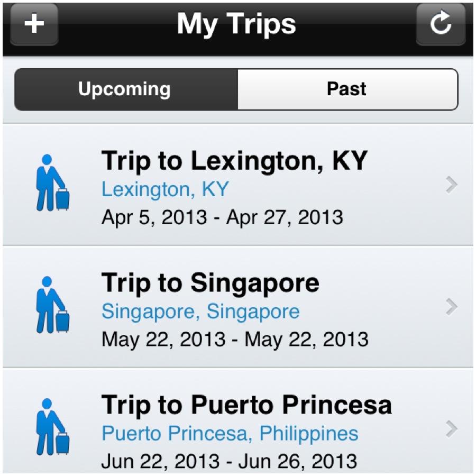Screen dimensions: 476x476
Task: Select the "Puerto Princesa, Philippines" location text
Action: [x=230, y=434]
